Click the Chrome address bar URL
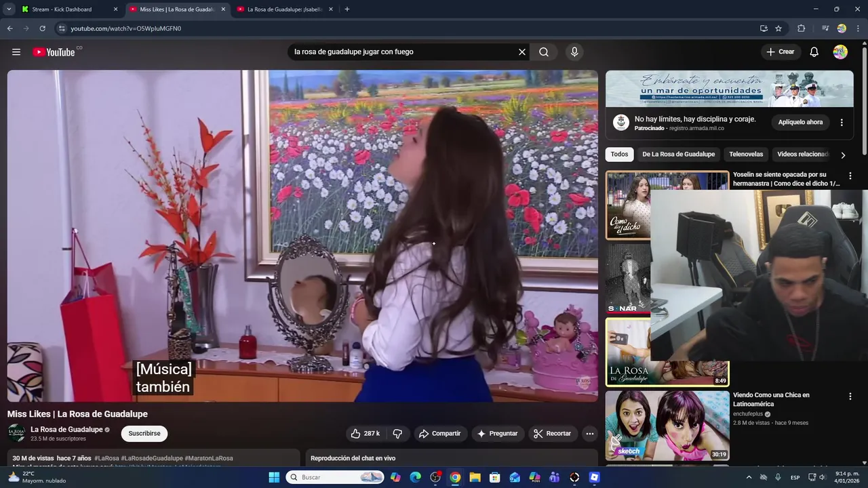This screenshot has width=868, height=488. [x=126, y=28]
